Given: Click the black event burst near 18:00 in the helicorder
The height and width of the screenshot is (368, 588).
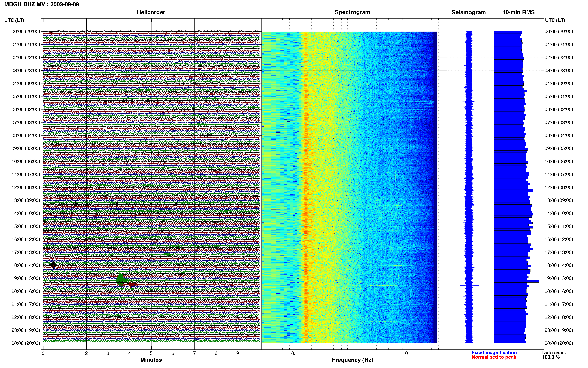Looking at the screenshot, I should 54,265.
